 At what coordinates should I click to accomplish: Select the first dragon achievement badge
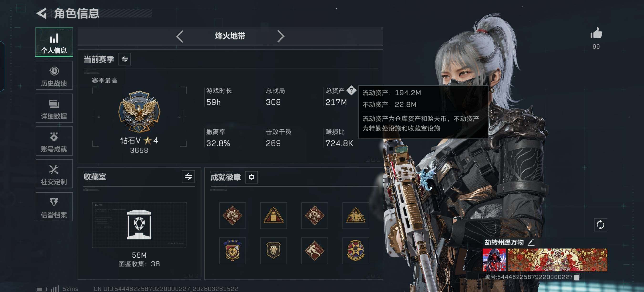(x=232, y=215)
